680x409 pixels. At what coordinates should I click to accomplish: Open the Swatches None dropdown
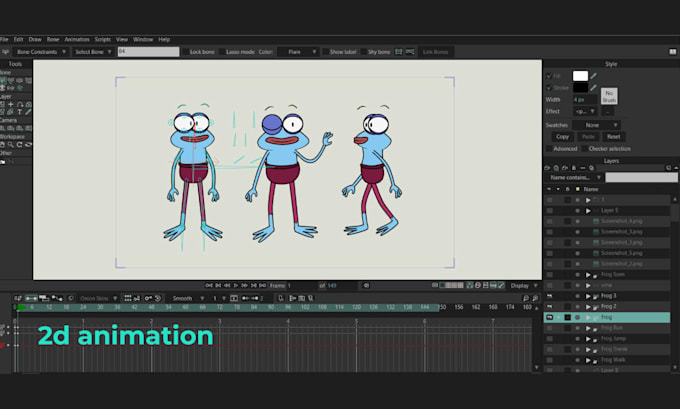coord(596,125)
